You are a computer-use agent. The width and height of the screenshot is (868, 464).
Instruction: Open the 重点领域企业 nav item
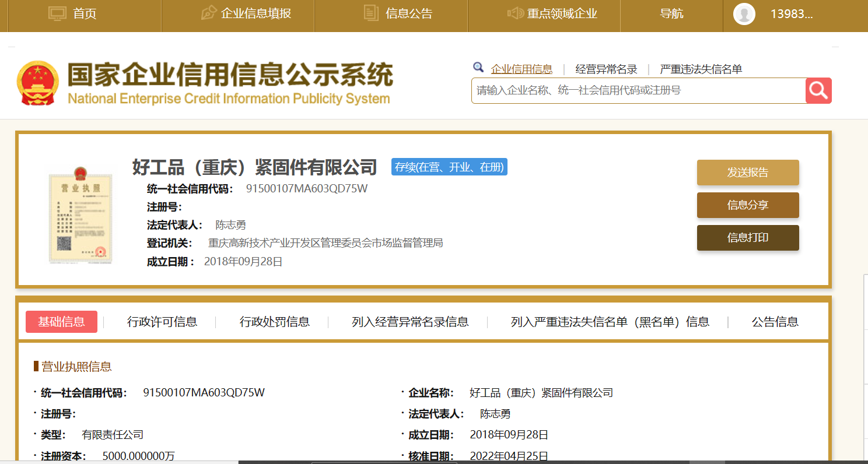(x=562, y=13)
